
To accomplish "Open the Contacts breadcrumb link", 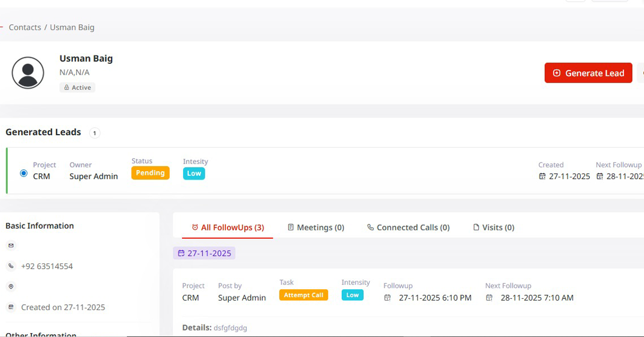I will point(25,27).
